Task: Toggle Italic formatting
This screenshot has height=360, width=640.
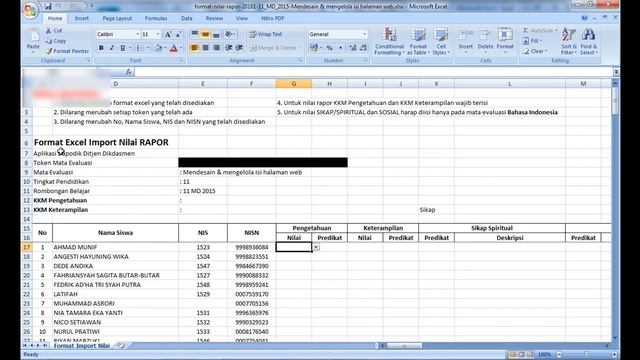Action: pos(111,48)
